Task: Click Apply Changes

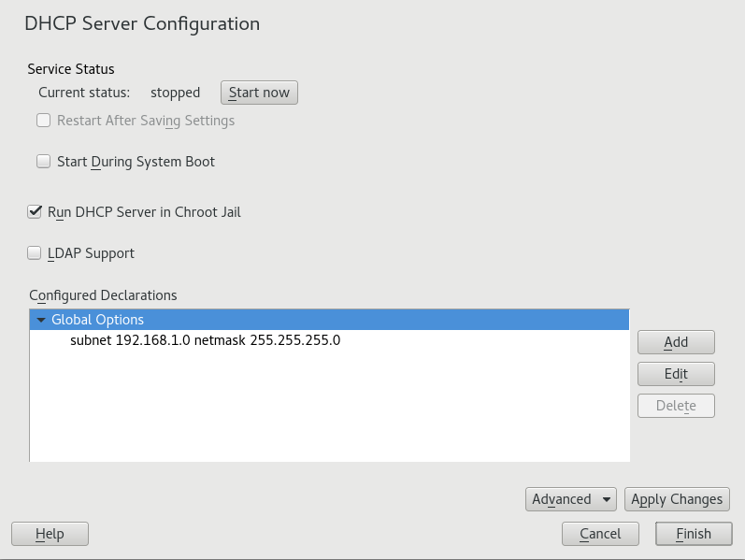Action: click(x=677, y=499)
